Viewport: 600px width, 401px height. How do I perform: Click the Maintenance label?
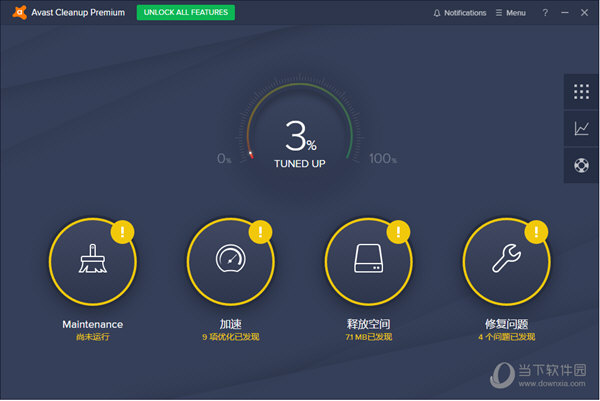[93, 324]
